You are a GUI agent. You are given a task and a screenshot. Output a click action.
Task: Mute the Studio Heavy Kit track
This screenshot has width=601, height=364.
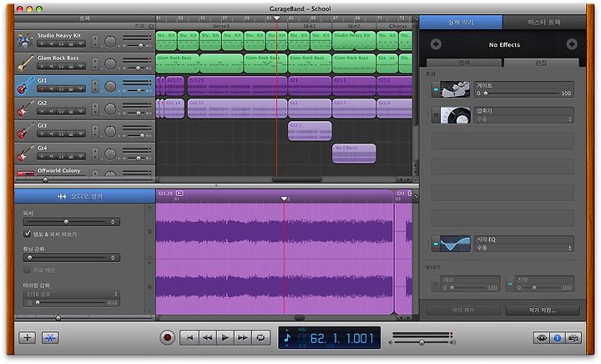[51, 43]
